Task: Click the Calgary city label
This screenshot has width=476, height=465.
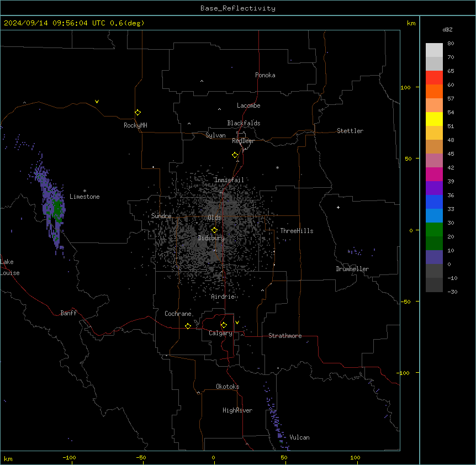Action: click(221, 333)
